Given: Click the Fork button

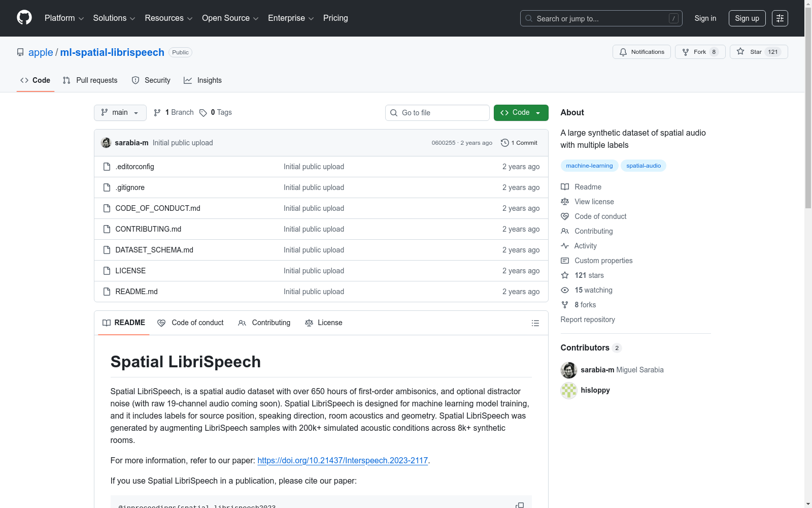Looking at the screenshot, I should pyautogui.click(x=700, y=52).
